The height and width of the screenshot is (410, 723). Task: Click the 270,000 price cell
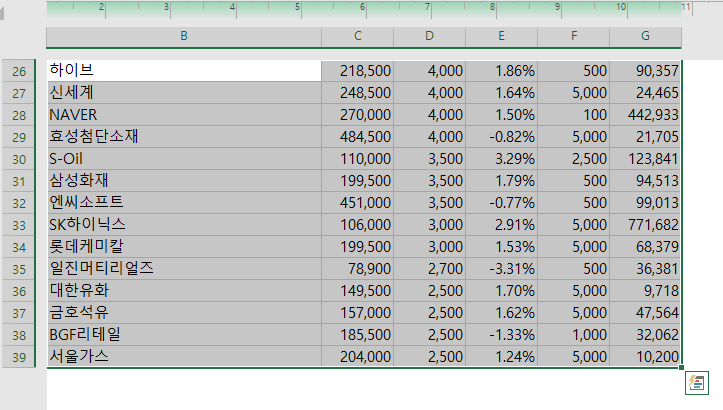[357, 115]
